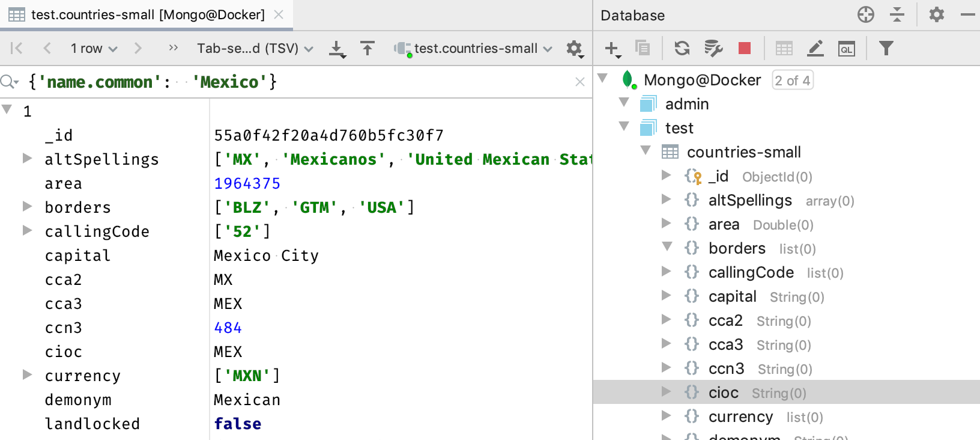Click the red Stop/Disconnect square icon
The height and width of the screenshot is (440, 980).
[745, 48]
